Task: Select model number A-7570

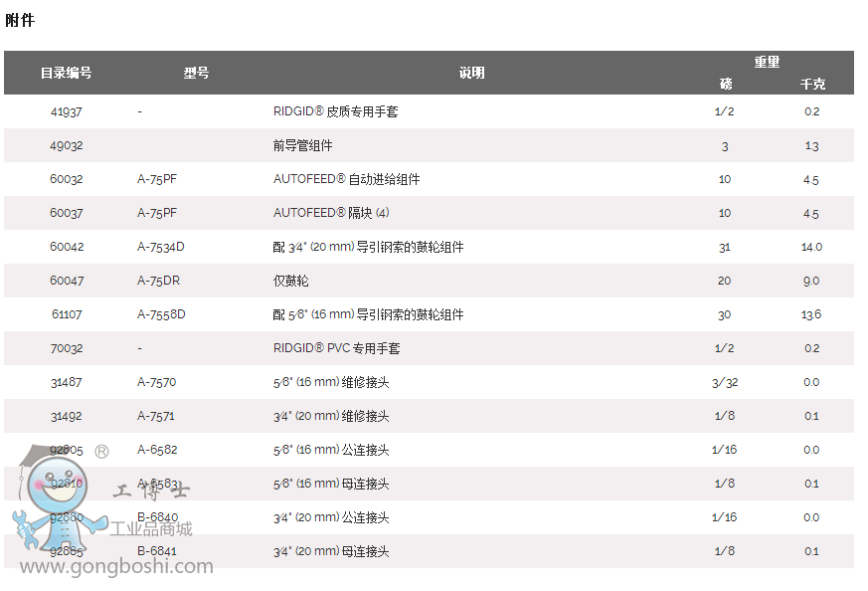Action: click(156, 382)
